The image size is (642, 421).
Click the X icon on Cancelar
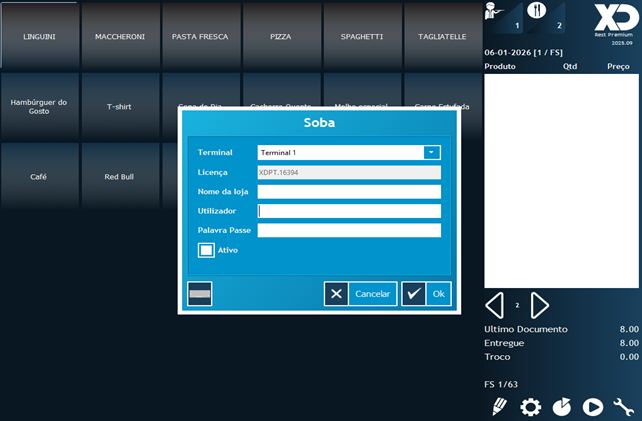click(x=336, y=294)
